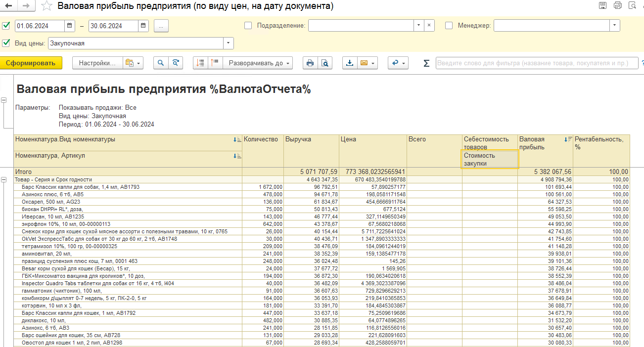Save the report with the download icon
644x347 pixels.
click(x=350, y=63)
